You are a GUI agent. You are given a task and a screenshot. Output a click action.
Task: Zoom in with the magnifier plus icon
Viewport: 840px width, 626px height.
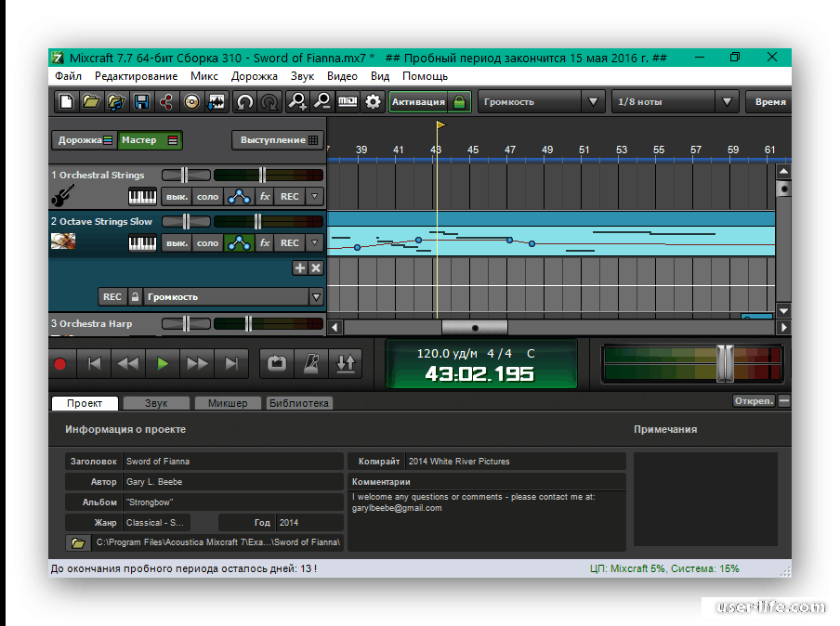click(297, 101)
